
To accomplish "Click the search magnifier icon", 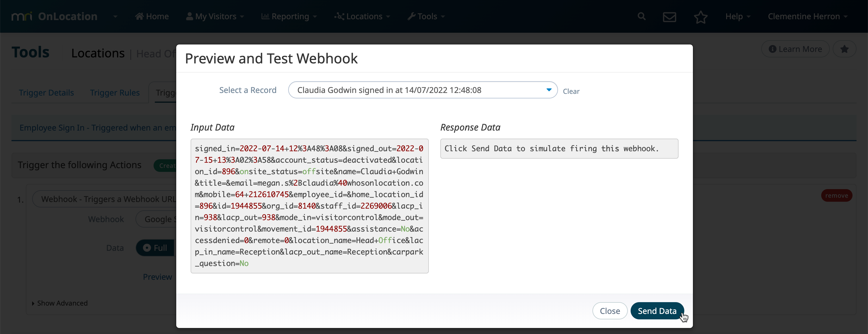I will click(642, 16).
